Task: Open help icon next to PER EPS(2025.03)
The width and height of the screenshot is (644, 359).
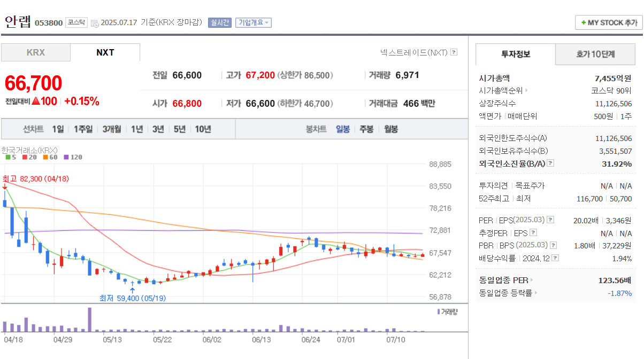Action: (x=550, y=220)
